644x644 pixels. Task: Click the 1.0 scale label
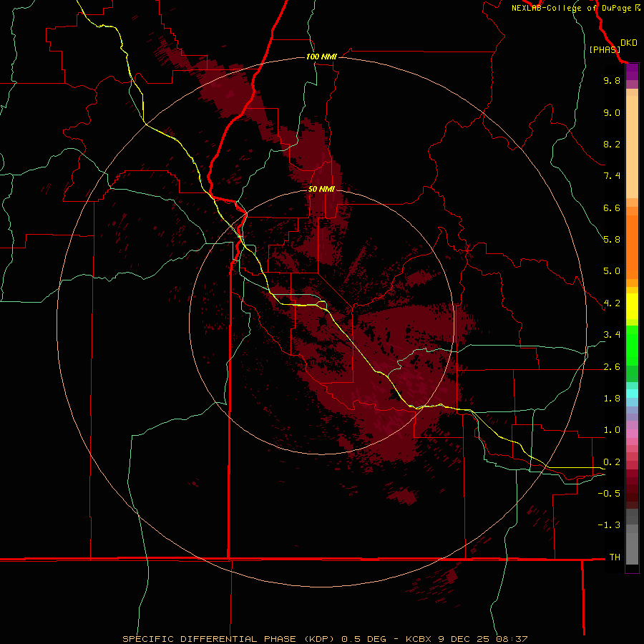(612, 430)
